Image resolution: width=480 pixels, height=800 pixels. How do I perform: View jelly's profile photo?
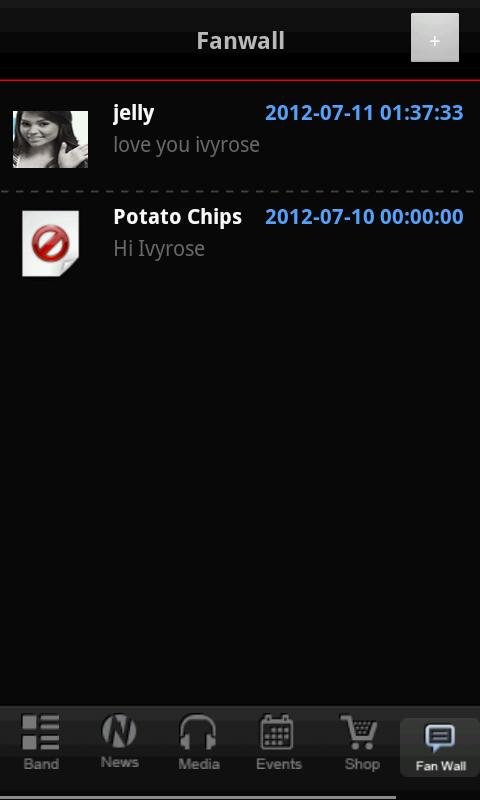coord(50,139)
